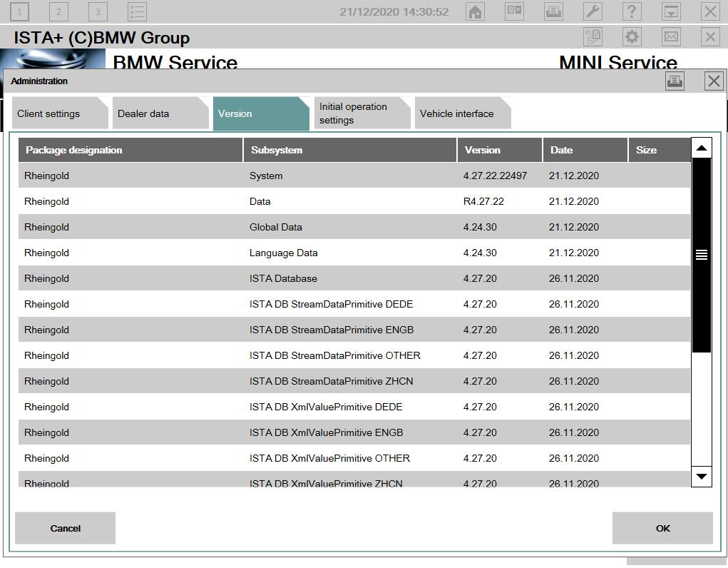Select the System subsystem row

pyautogui.click(x=354, y=176)
